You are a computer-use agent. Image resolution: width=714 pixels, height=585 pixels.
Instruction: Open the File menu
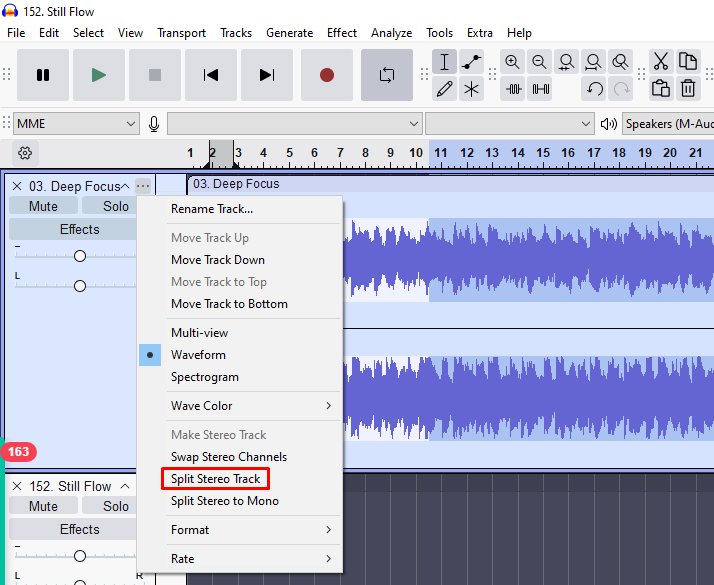point(16,33)
